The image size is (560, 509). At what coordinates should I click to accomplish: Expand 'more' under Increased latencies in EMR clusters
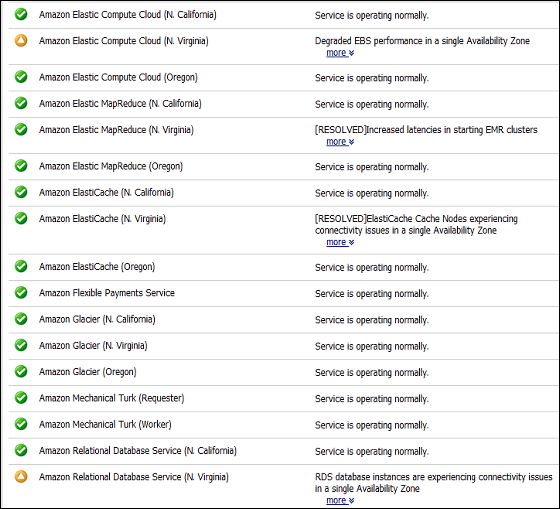pyautogui.click(x=340, y=142)
